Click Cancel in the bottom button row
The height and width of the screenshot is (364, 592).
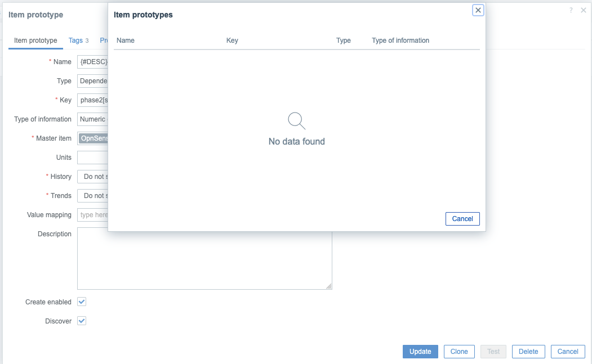click(567, 352)
